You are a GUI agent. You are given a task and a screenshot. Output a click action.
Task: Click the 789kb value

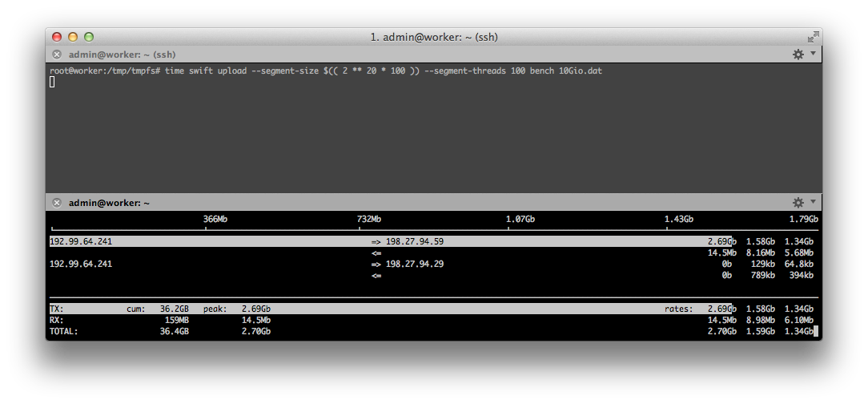coord(763,275)
